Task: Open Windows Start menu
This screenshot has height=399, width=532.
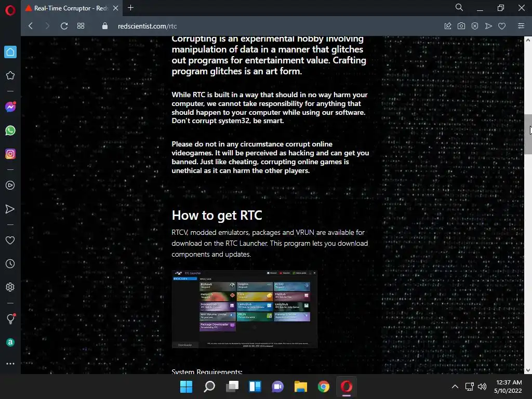Action: pyautogui.click(x=186, y=387)
